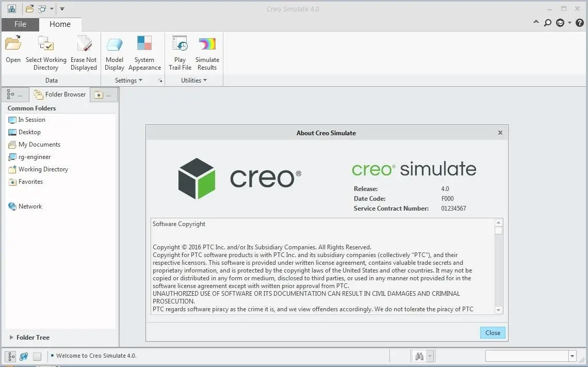Open My Documents folder

click(34, 145)
